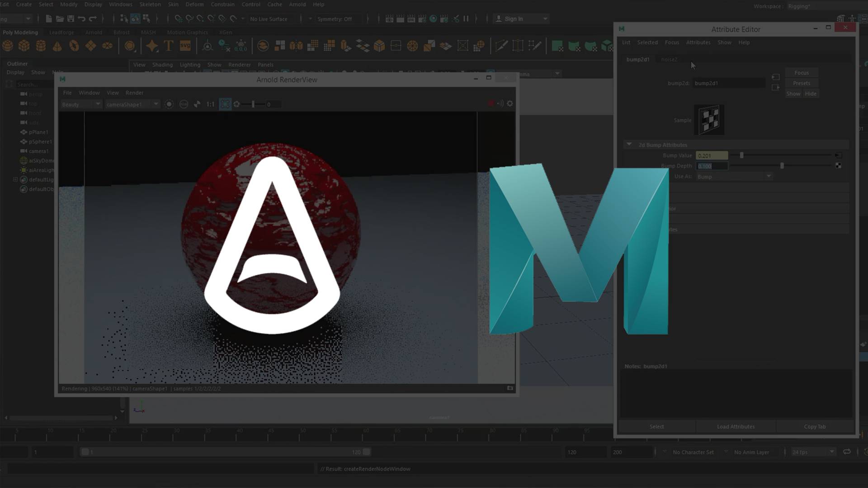Open the cameraShape1 camera dropdown
Image resolution: width=868 pixels, height=488 pixels.
pos(132,104)
